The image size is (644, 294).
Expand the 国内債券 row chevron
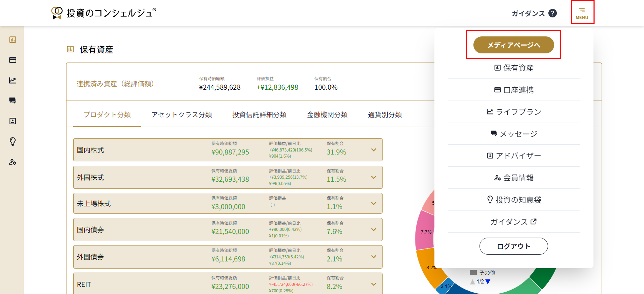[x=374, y=229]
